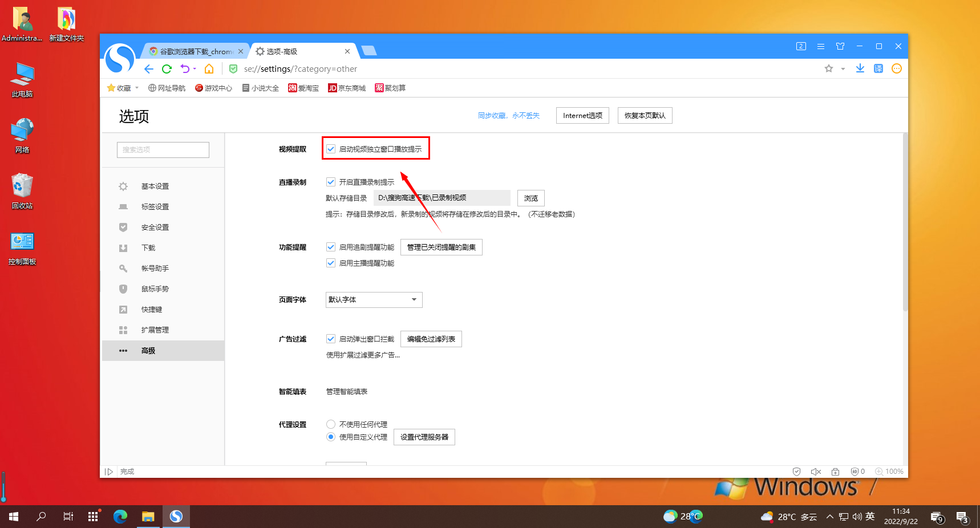The height and width of the screenshot is (528, 980).
Task: Open the 网址导航 bookmark
Action: (167, 88)
